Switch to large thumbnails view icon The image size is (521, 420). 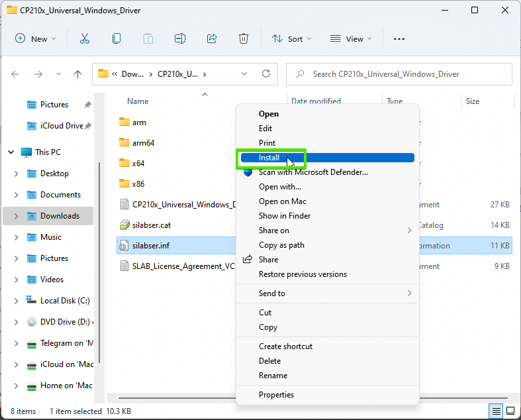(510, 411)
